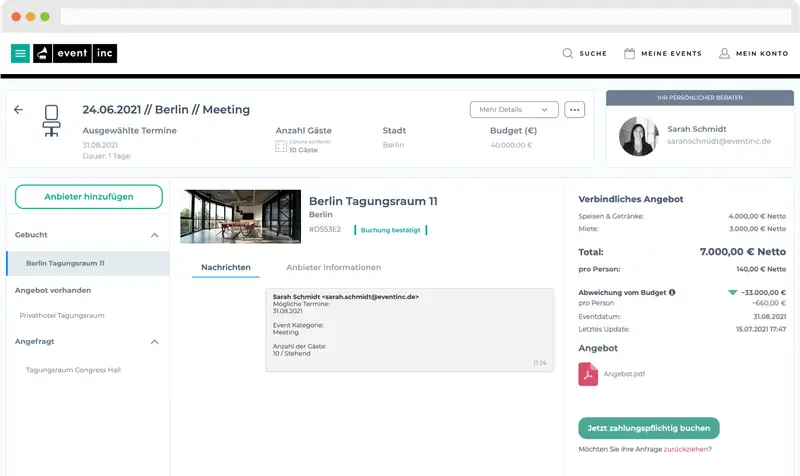Open the Mehr Details dropdown
800x476 pixels.
514,110
